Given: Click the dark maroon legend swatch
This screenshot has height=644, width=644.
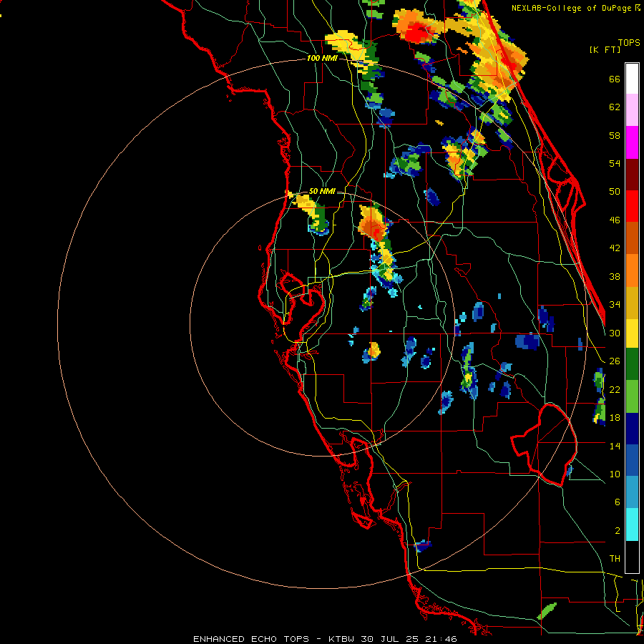Looking at the screenshot, I should (x=632, y=174).
